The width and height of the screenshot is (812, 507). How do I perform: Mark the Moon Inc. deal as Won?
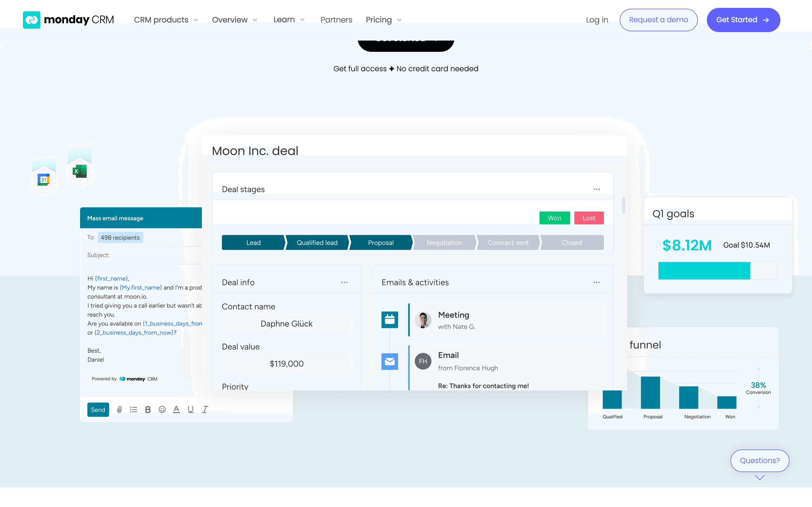point(554,218)
